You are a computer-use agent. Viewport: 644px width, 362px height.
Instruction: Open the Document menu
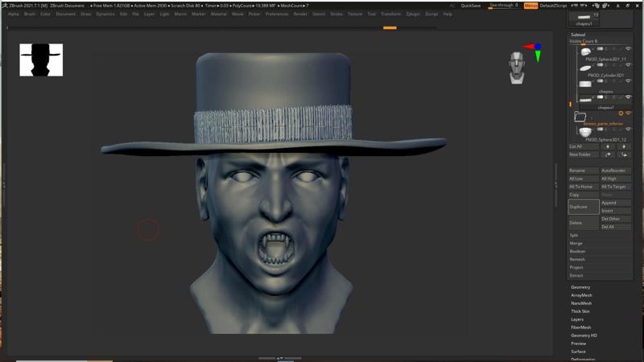pyautogui.click(x=66, y=14)
